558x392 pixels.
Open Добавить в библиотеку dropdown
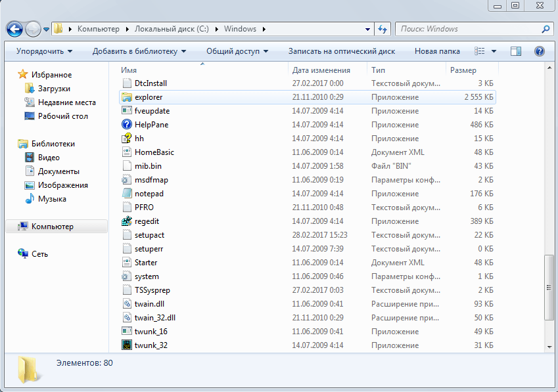pyautogui.click(x=139, y=51)
